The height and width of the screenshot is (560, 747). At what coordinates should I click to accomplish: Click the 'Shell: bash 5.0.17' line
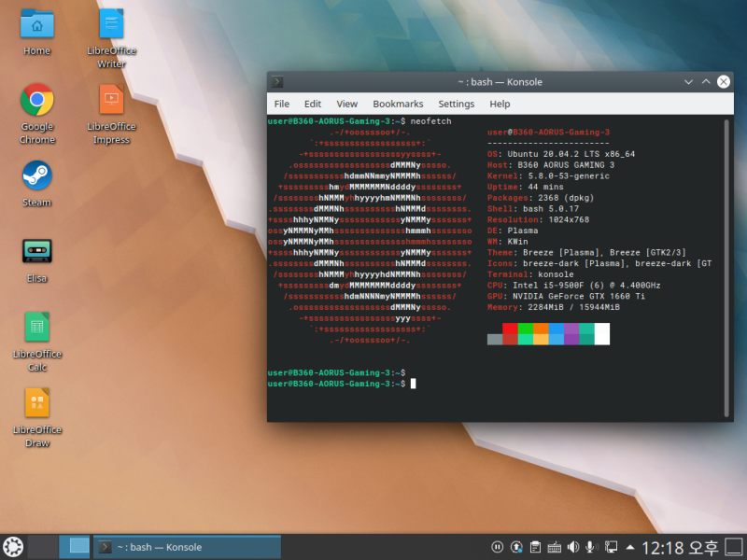[533, 208]
